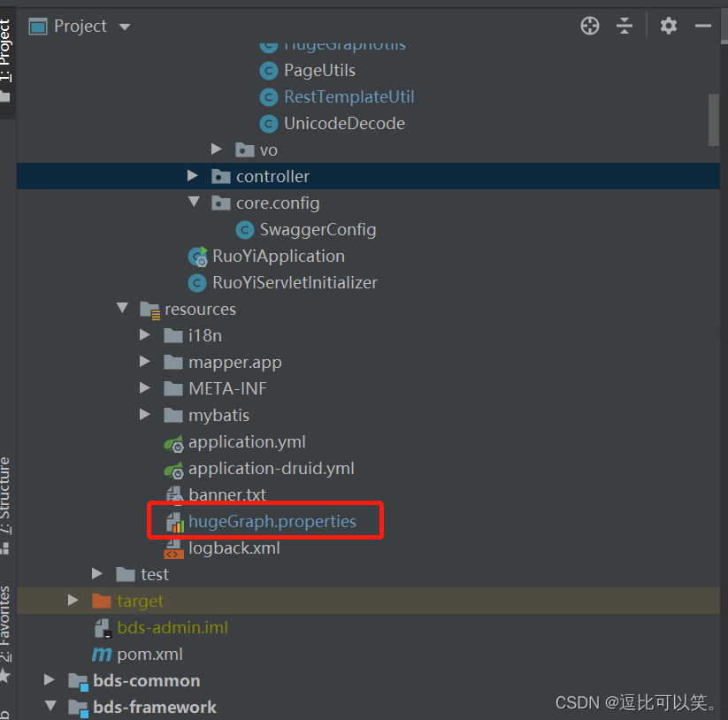The height and width of the screenshot is (720, 728).
Task: Open the Project view dropdown arrow
Action: [125, 27]
